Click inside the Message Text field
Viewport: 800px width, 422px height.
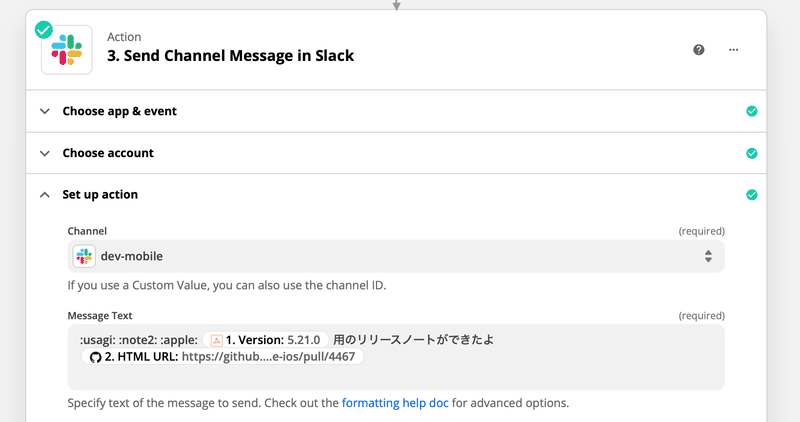click(396, 357)
